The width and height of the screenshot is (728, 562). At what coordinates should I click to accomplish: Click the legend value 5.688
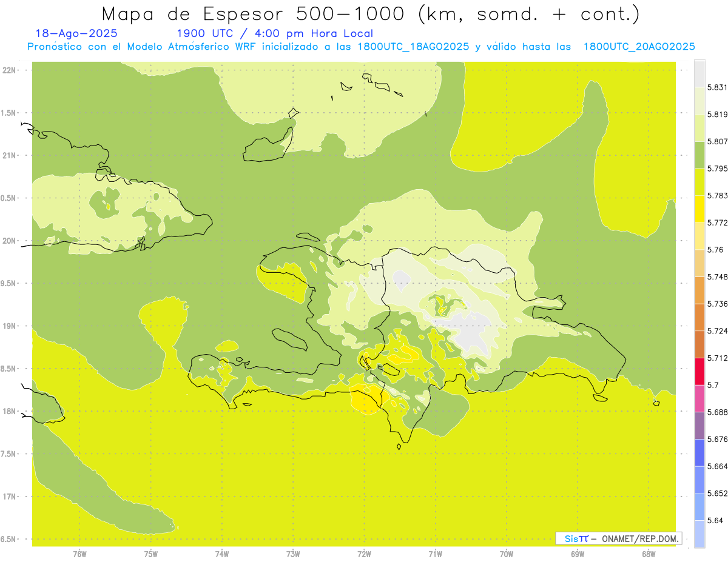[717, 412]
